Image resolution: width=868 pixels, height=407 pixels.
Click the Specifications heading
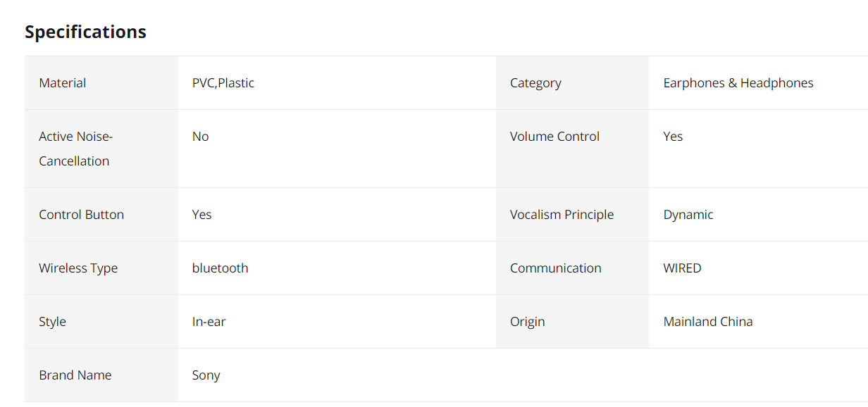85,32
